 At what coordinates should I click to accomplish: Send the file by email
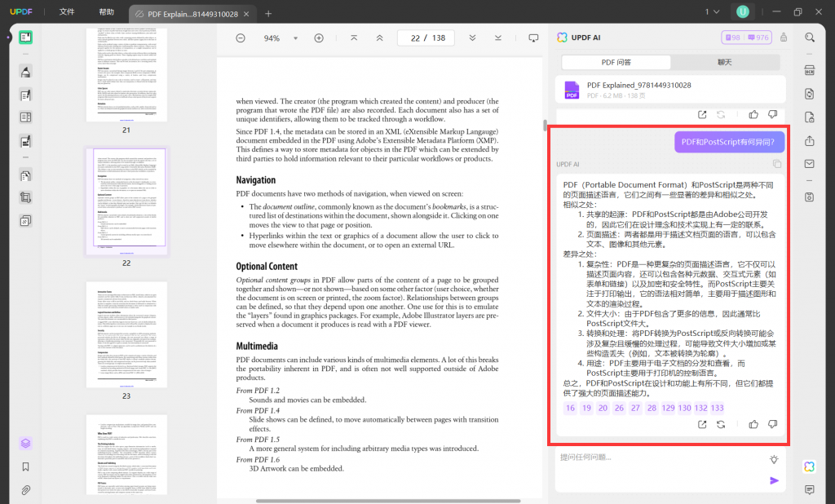click(810, 164)
